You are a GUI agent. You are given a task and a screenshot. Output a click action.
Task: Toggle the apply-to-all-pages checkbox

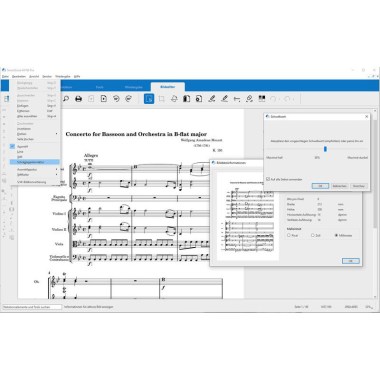coord(268,179)
